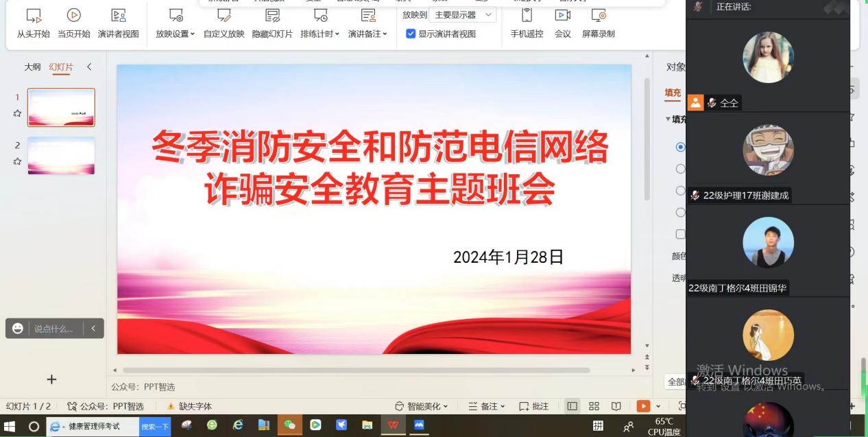Select the first fill radio option

point(680,147)
